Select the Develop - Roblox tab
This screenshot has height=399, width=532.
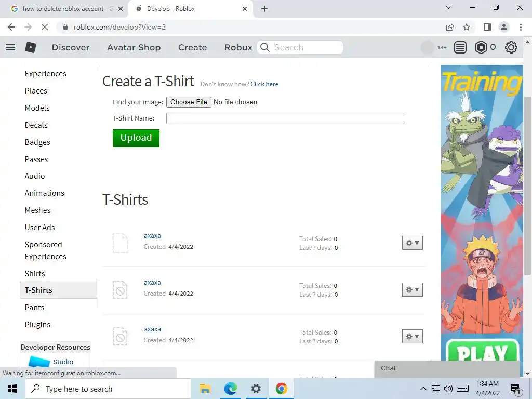coord(190,9)
